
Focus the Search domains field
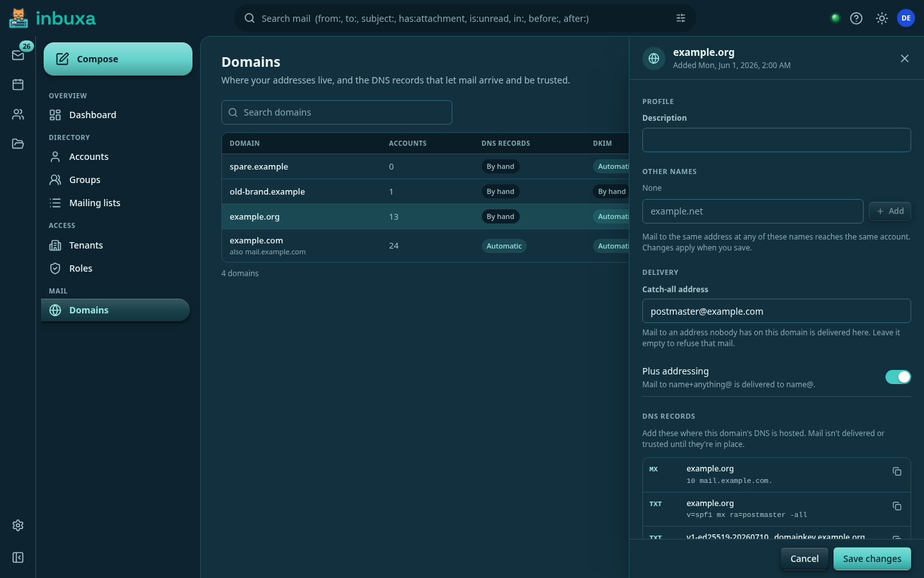(x=337, y=112)
